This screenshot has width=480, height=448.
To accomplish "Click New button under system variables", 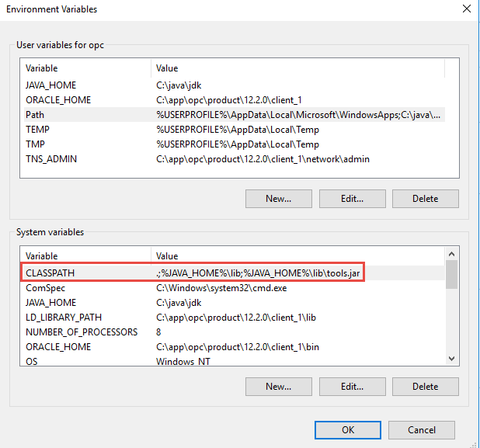I will 278,387.
